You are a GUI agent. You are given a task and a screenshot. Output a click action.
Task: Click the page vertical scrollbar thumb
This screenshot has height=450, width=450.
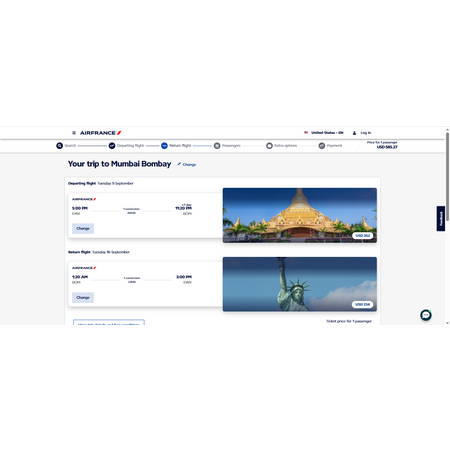tap(447, 177)
